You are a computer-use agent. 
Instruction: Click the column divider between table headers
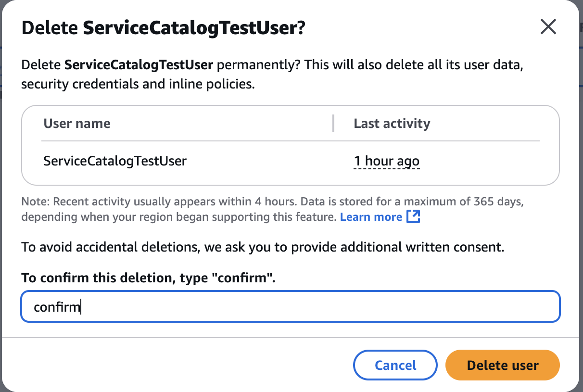pyautogui.click(x=333, y=124)
